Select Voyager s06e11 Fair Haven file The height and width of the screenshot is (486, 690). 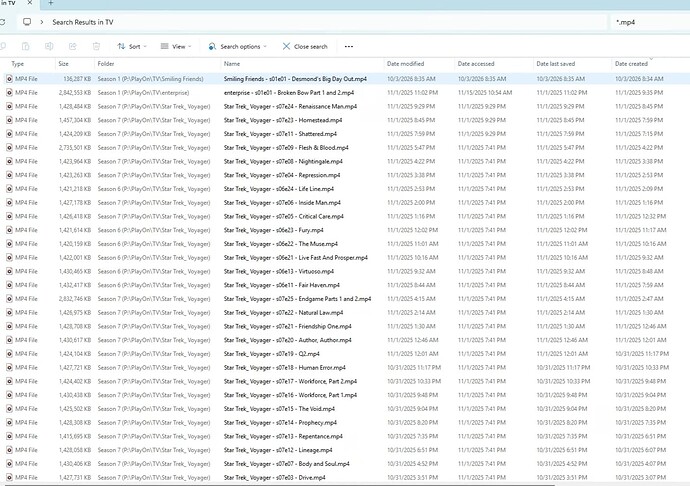(282, 285)
